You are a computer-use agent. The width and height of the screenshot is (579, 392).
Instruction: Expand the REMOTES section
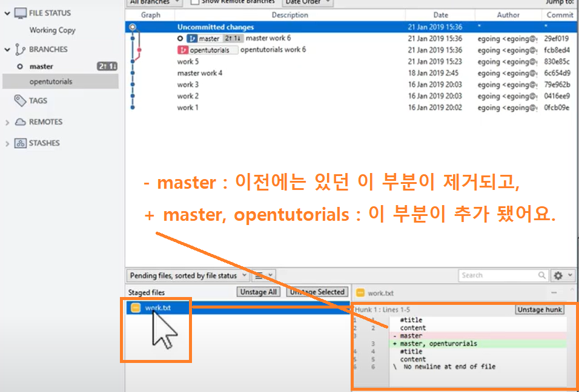click(x=7, y=122)
